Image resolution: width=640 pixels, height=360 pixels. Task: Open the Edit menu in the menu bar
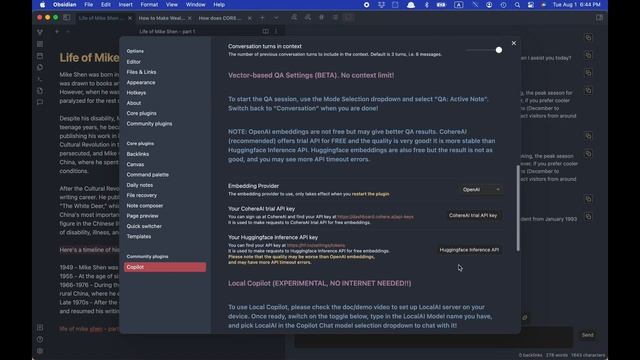(x=106, y=4)
